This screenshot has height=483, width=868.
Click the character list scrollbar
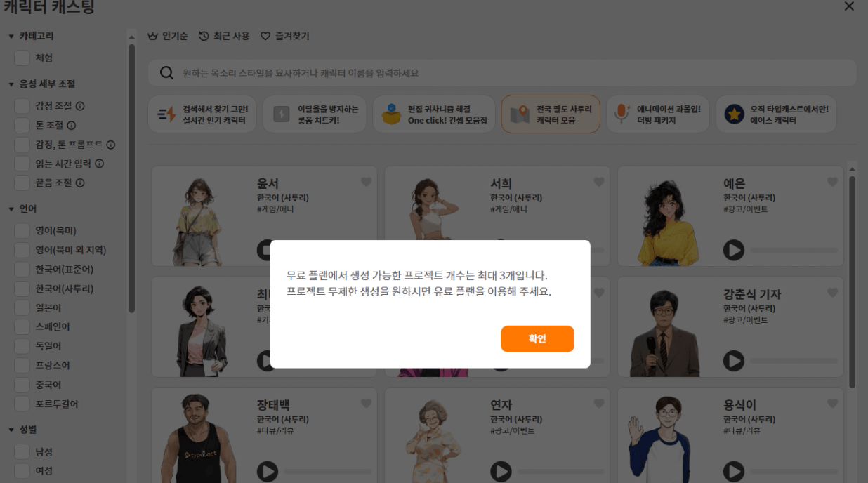[852, 281]
